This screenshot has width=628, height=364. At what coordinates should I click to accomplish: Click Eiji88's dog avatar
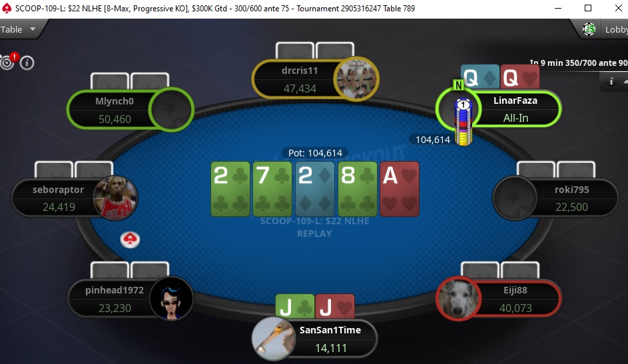pyautogui.click(x=459, y=298)
